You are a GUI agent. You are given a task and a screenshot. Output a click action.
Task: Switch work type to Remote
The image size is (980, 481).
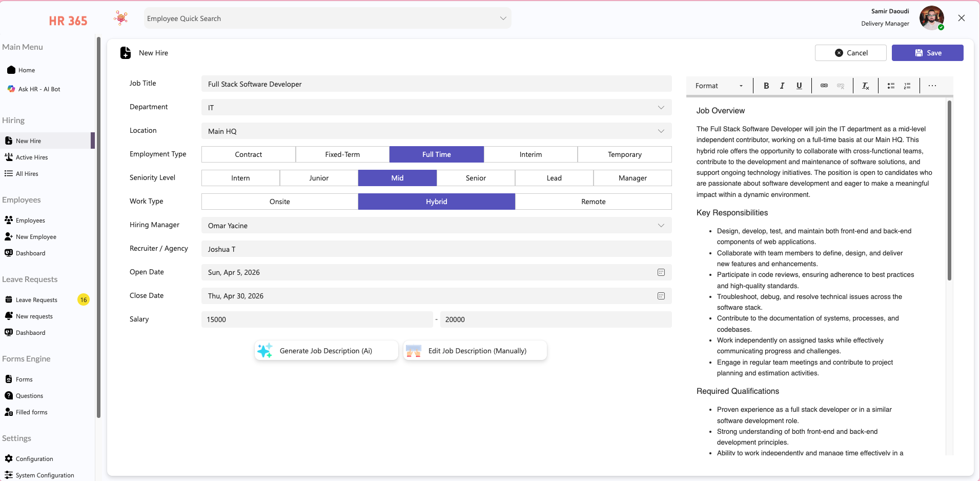593,201
